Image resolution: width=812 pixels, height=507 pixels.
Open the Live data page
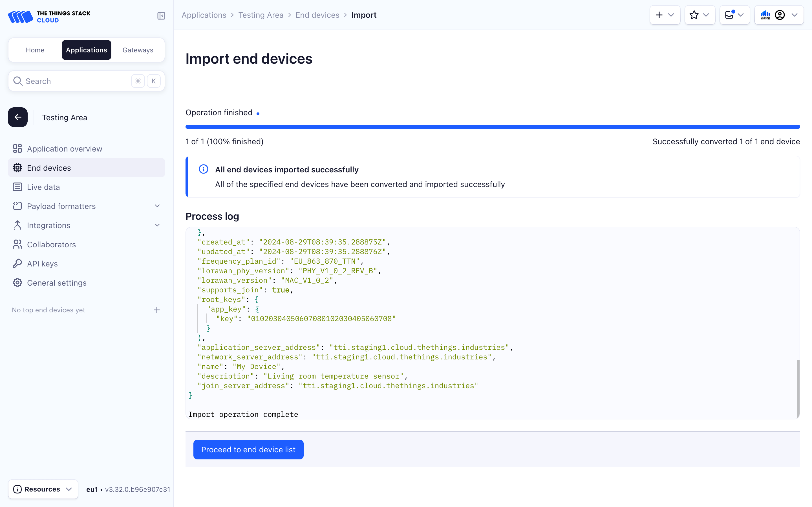(43, 187)
